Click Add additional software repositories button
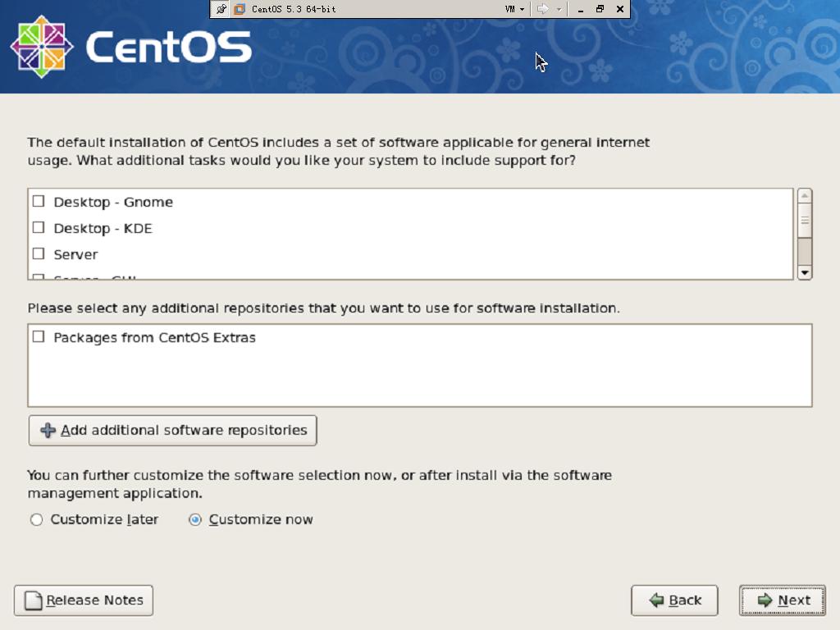This screenshot has width=840, height=630. point(172,430)
